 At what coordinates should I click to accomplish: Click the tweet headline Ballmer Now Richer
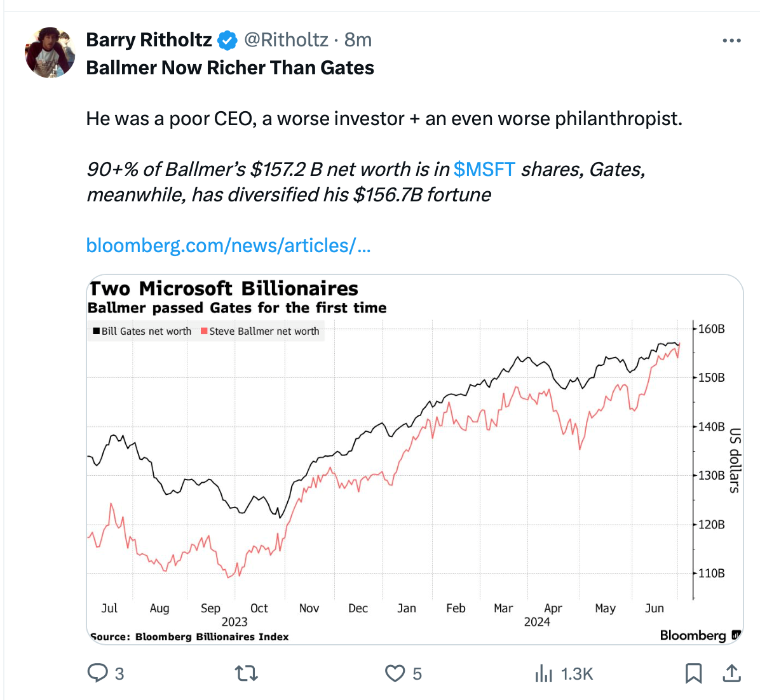pyautogui.click(x=230, y=68)
